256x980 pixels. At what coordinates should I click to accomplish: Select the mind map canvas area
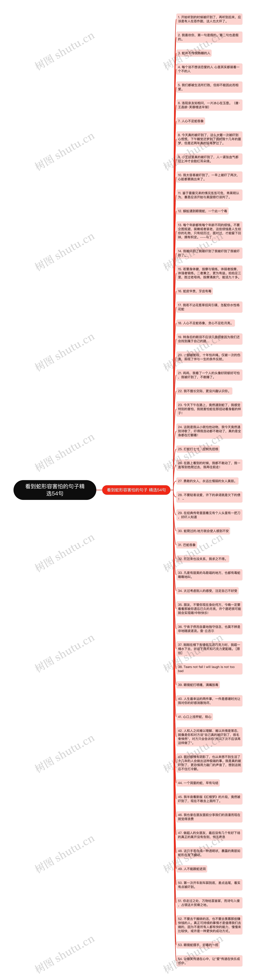128,490
